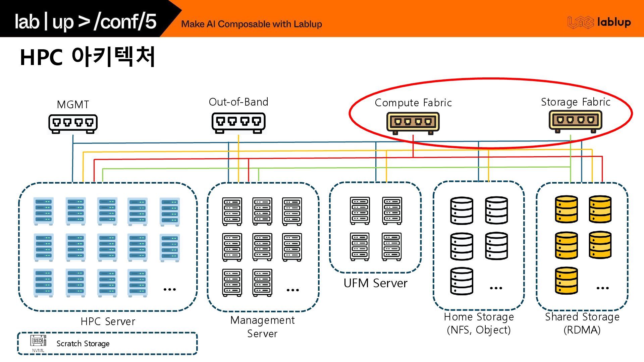Click the first Management Server rack icon
Viewport: 644px width, 362px height.
coord(232,211)
